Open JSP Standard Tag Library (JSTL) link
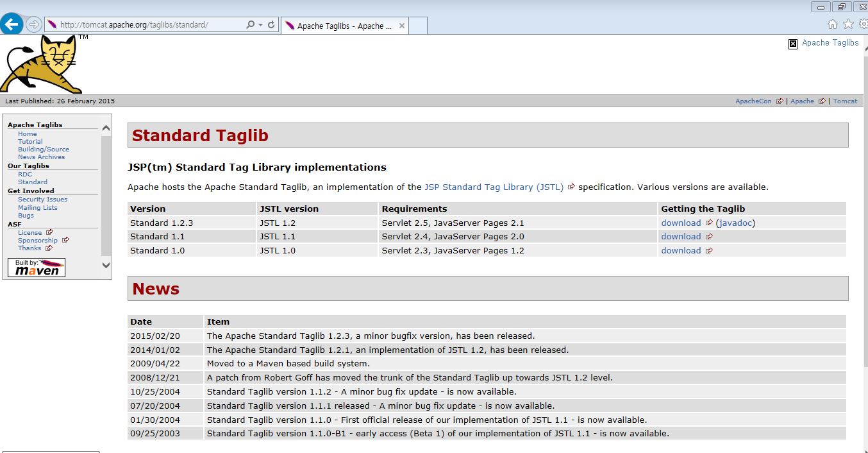Image resolution: width=868 pixels, height=453 pixels. pos(494,187)
